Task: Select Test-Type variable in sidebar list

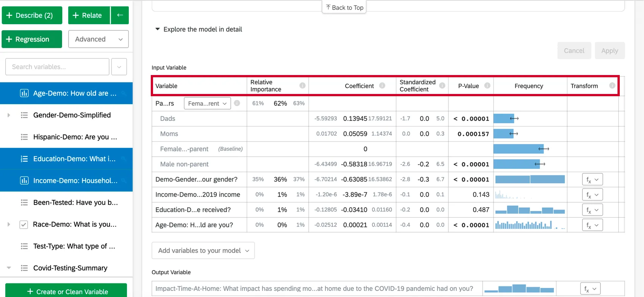Action: click(x=74, y=246)
